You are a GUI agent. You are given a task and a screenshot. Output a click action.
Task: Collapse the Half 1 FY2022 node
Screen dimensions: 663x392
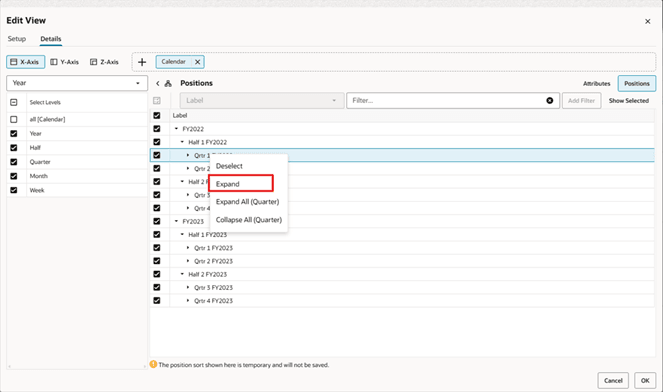tap(182, 142)
